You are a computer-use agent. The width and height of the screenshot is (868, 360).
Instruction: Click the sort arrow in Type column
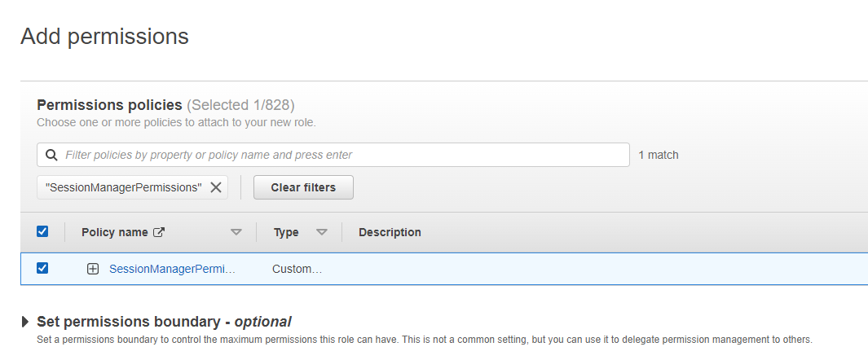point(321,232)
